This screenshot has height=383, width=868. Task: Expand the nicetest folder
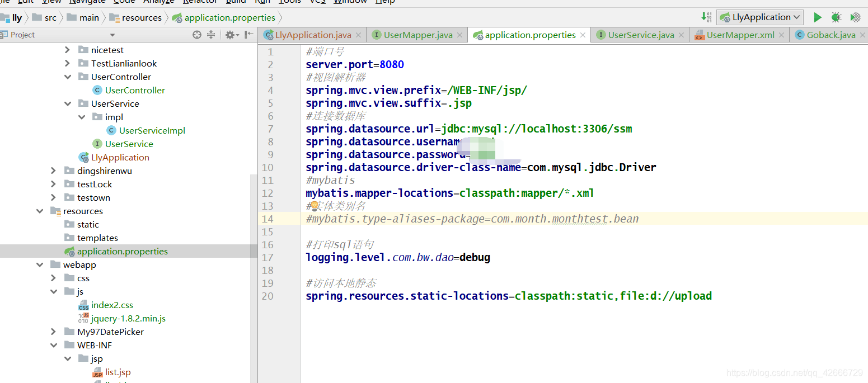click(x=67, y=50)
